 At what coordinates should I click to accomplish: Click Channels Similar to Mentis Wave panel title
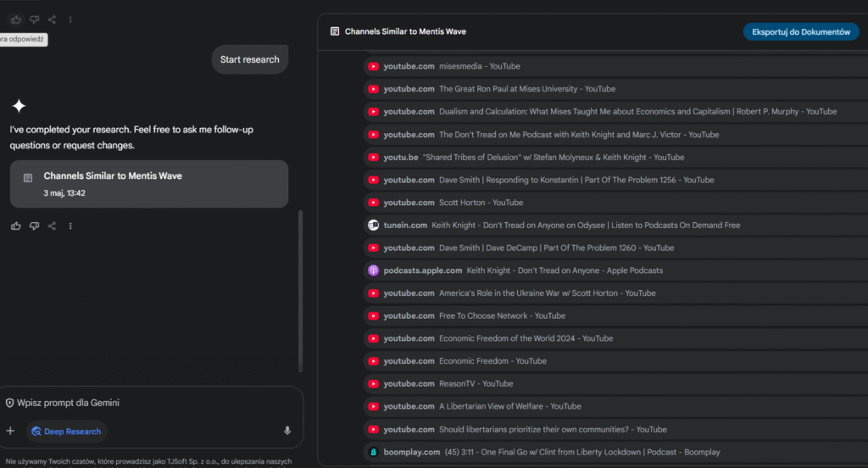[405, 31]
